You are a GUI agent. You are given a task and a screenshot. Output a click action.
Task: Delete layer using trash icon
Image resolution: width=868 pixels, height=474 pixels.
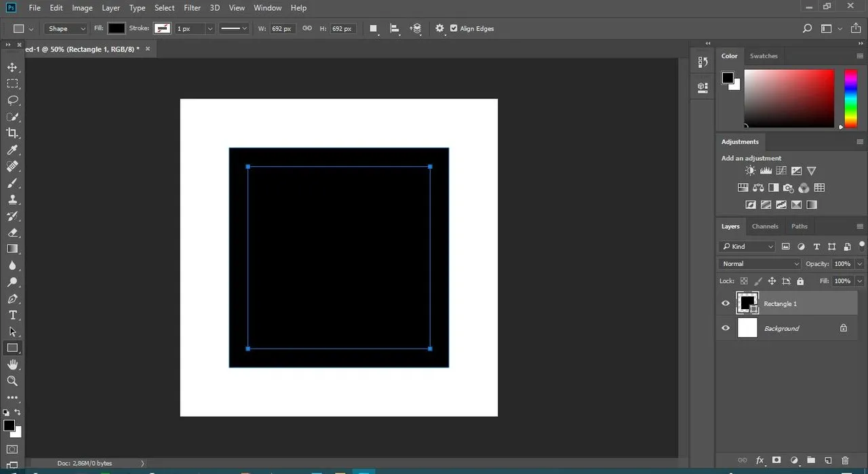click(845, 460)
